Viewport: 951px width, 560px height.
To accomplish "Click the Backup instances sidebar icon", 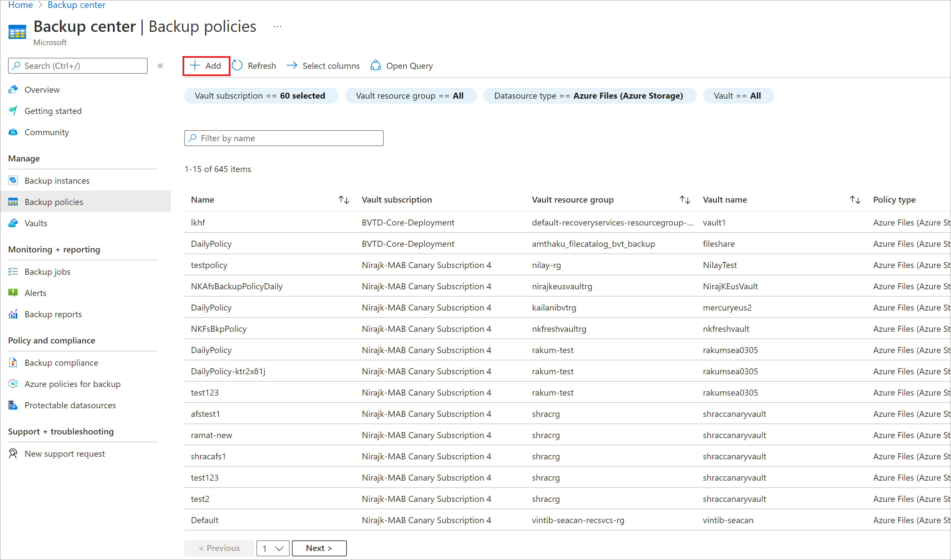I will [13, 180].
